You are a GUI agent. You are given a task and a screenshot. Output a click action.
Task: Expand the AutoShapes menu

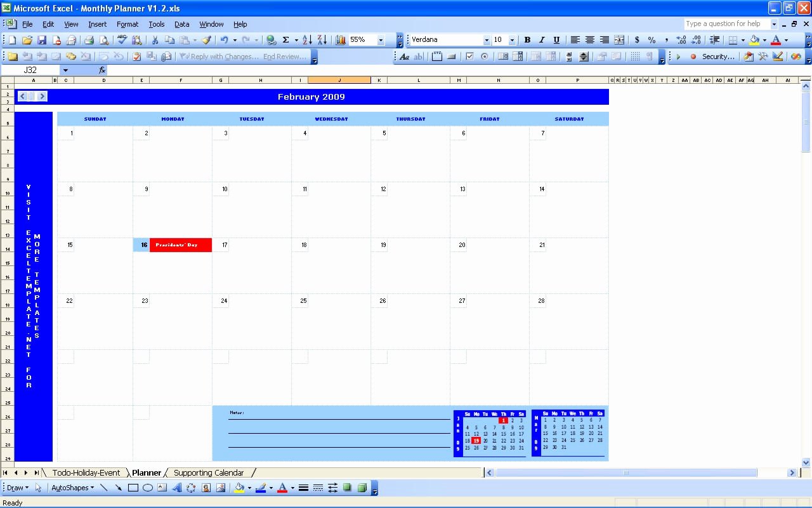pyautogui.click(x=72, y=488)
